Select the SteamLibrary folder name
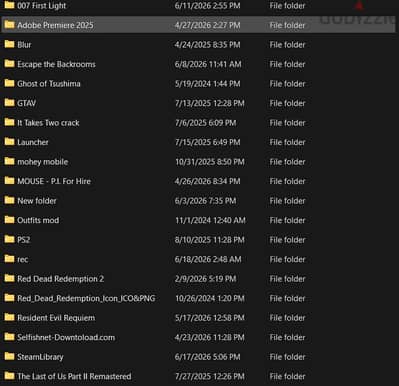The width and height of the screenshot is (399, 386). [x=40, y=357]
